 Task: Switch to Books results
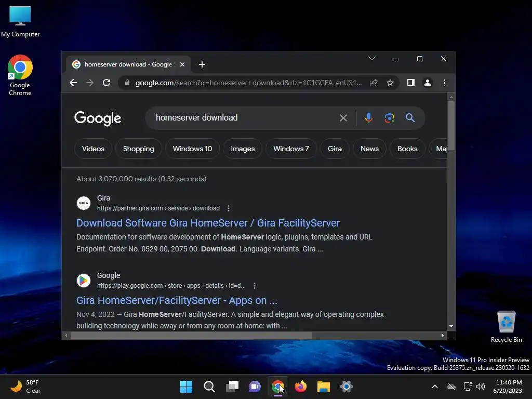pyautogui.click(x=407, y=149)
